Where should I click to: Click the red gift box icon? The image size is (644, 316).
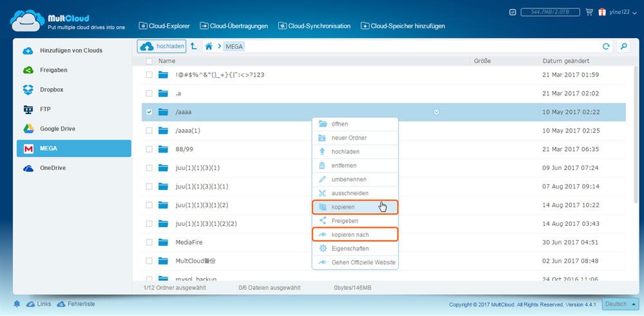tap(602, 12)
